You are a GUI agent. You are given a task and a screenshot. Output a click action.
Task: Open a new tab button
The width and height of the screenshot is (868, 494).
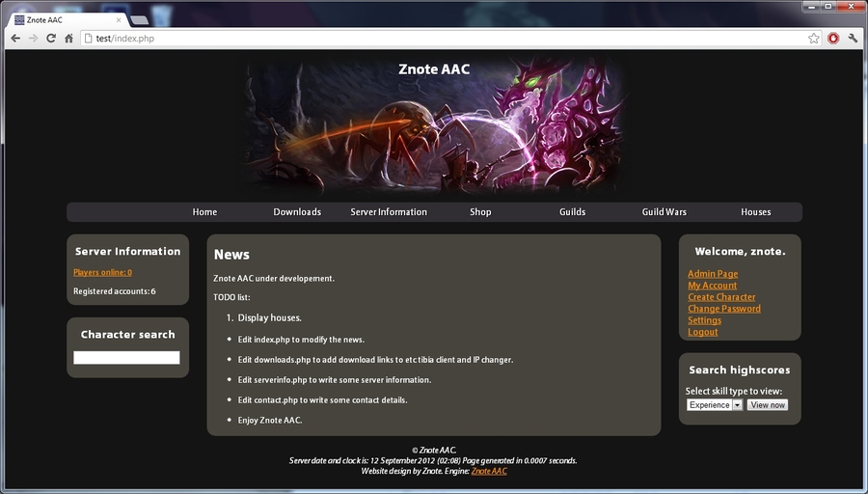[140, 20]
